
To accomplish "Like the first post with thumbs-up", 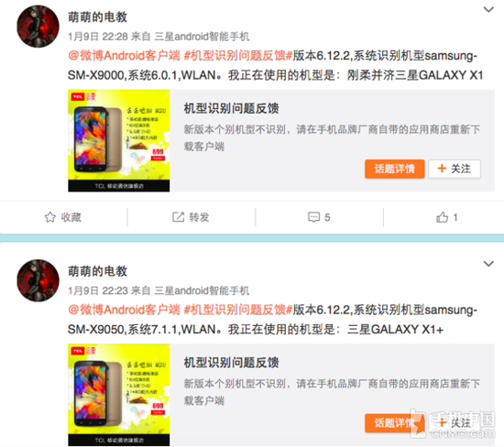I will tap(442, 217).
